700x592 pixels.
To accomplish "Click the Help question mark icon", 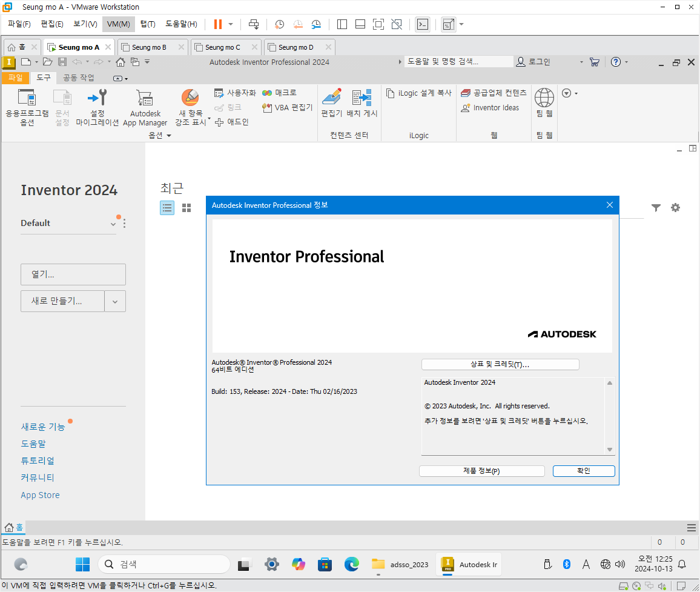I will click(616, 62).
